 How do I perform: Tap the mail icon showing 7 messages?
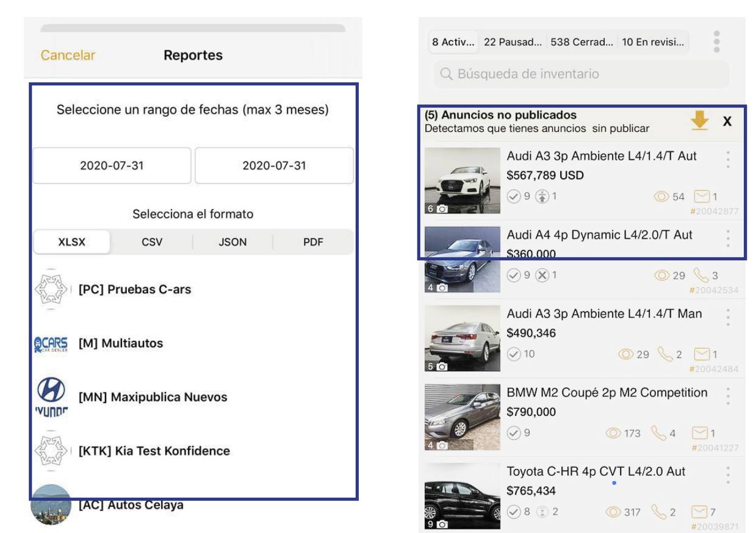700,512
